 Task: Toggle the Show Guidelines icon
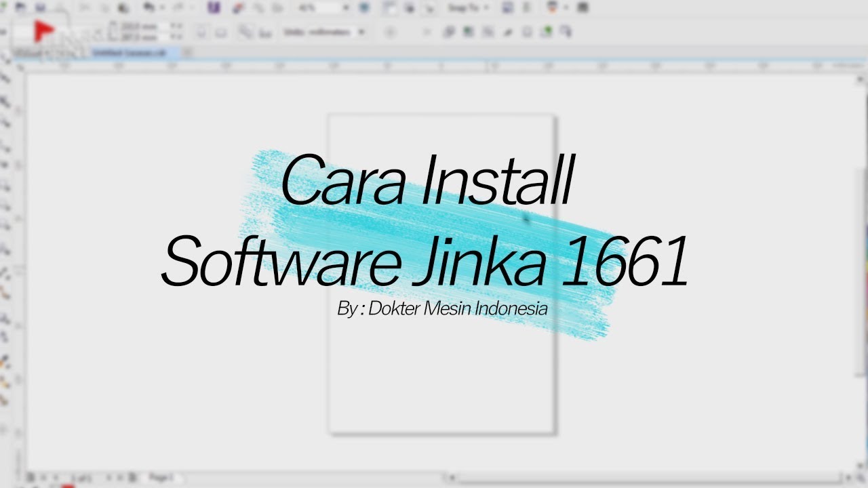429,7
